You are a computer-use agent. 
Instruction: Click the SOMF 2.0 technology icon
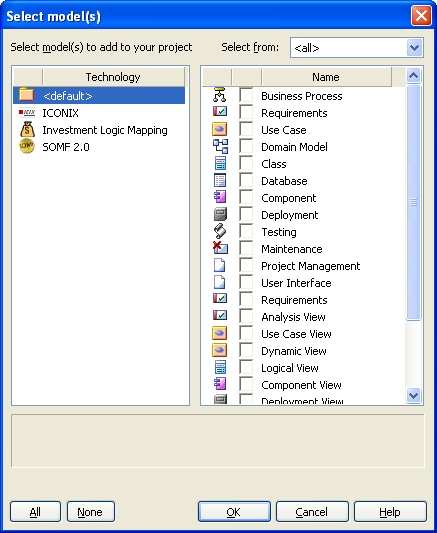pyautogui.click(x=27, y=146)
